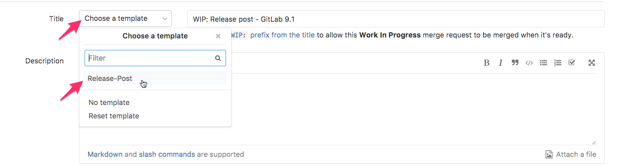Open the Markdown help link
The height and width of the screenshot is (167, 644).
(x=105, y=155)
